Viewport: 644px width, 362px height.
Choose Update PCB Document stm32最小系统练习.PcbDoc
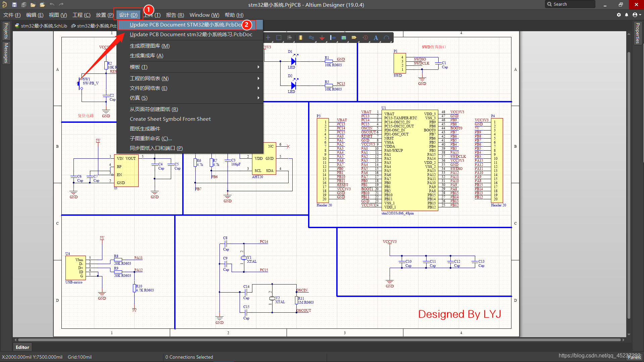(190, 34)
